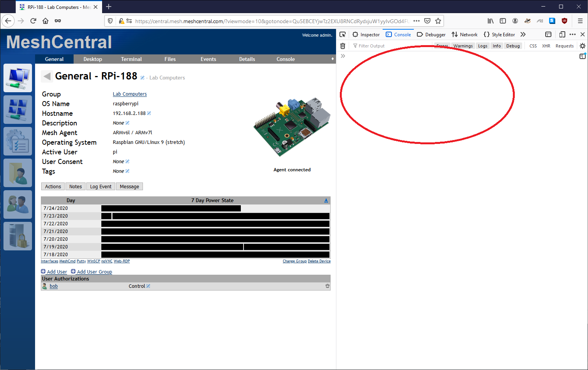
Task: Toggle Responsive Design Mode in devtools
Action: click(562, 34)
